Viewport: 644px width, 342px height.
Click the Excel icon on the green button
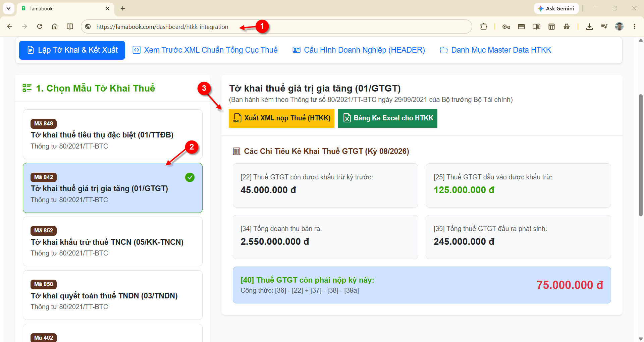coord(347,118)
